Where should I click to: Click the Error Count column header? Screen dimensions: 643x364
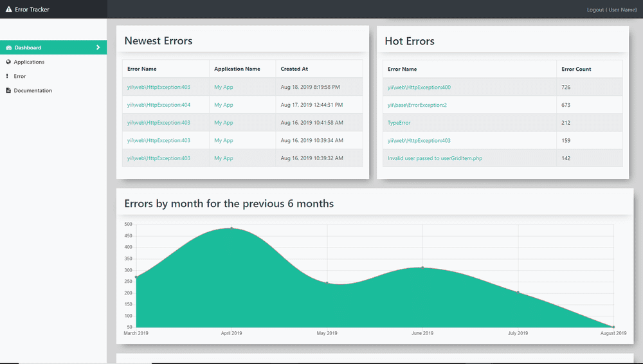coord(576,69)
